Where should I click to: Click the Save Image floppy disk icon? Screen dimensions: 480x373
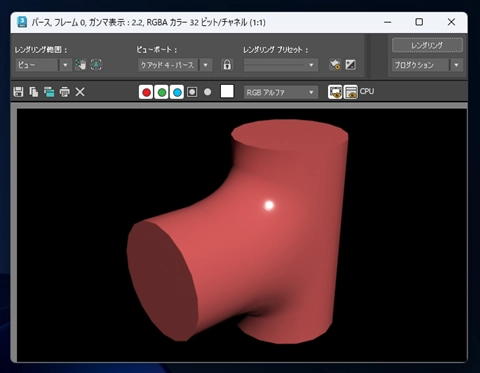[18, 92]
